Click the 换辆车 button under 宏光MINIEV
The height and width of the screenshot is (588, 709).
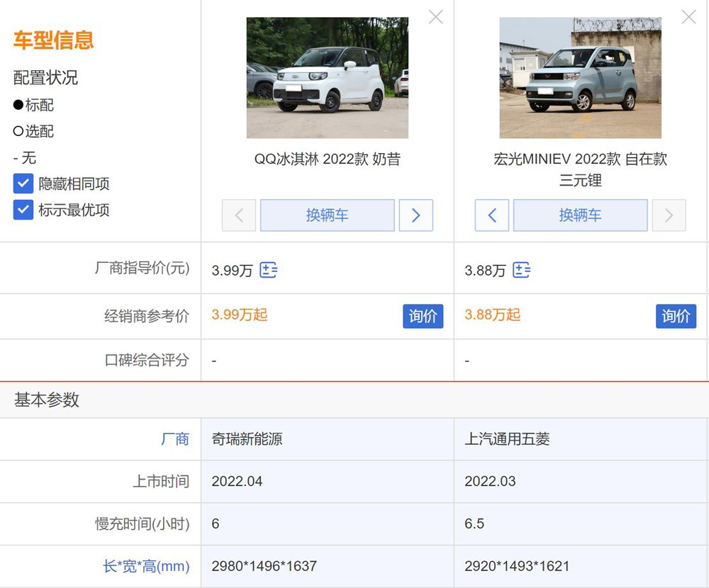point(580,215)
